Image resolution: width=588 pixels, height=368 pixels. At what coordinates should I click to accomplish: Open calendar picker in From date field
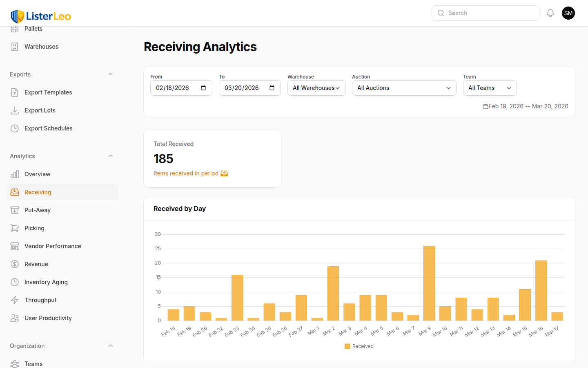click(203, 88)
